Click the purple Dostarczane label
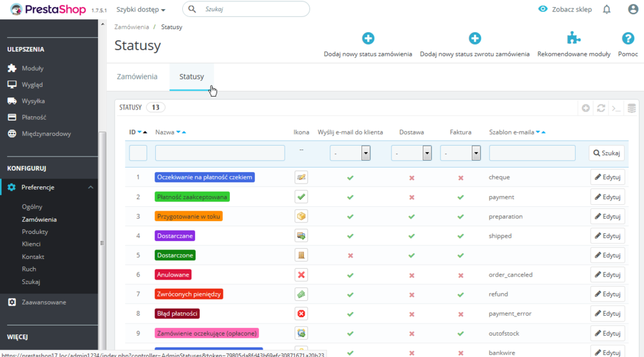Screen dimensions: 644x357 click(x=175, y=236)
